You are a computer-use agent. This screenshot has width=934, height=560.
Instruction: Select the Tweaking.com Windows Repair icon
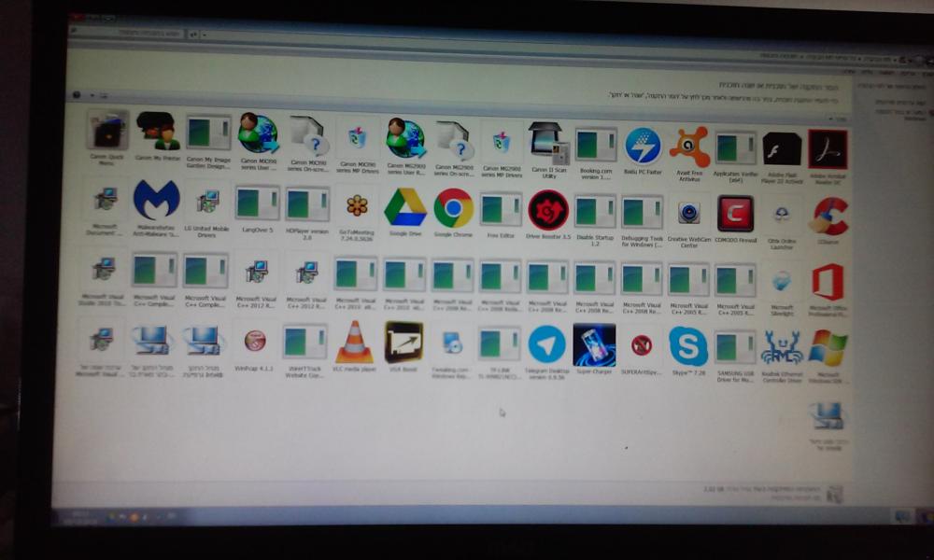tap(451, 343)
